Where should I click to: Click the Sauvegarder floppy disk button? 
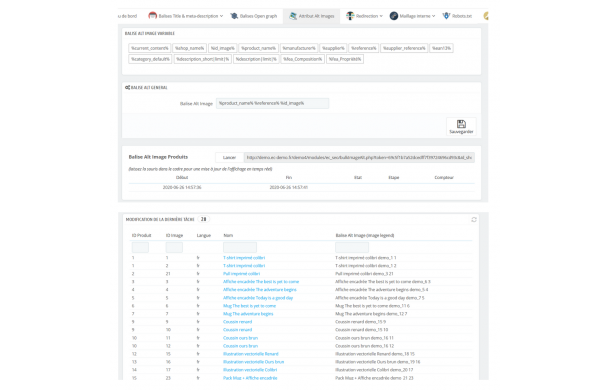click(461, 126)
